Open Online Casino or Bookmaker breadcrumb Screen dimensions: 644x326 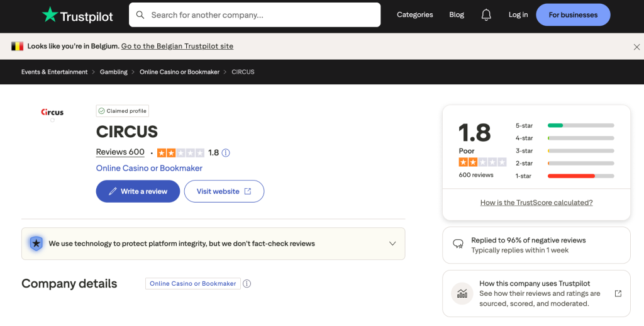[x=179, y=72]
